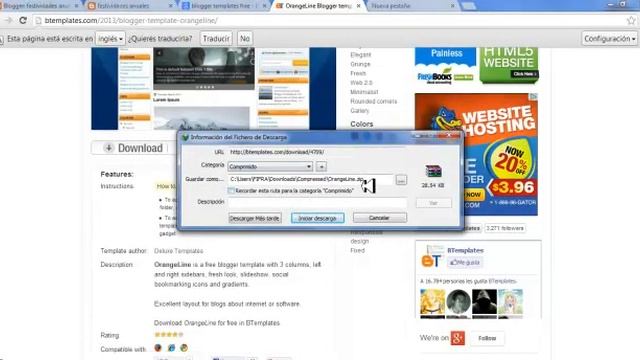Toggle the Recordar esta ruta checkbox

[231, 191]
